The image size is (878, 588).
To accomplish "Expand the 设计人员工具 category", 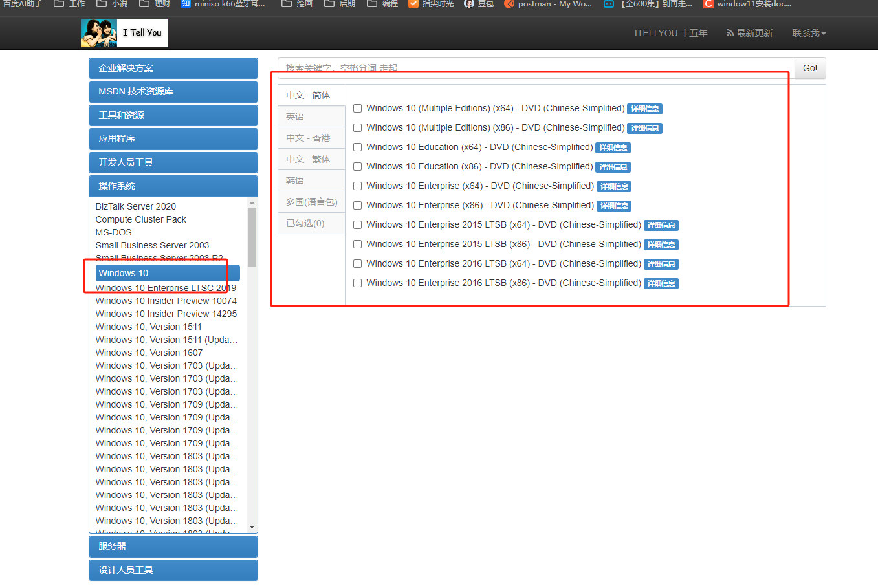I will pyautogui.click(x=173, y=570).
